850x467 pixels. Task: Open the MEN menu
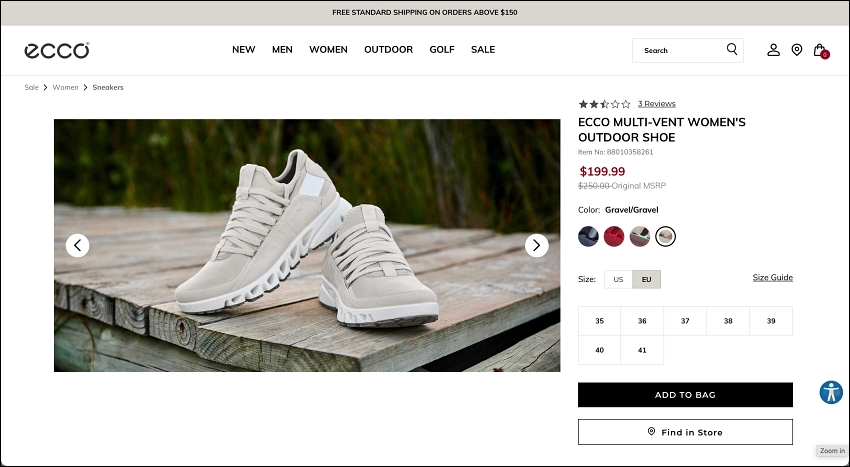point(282,49)
